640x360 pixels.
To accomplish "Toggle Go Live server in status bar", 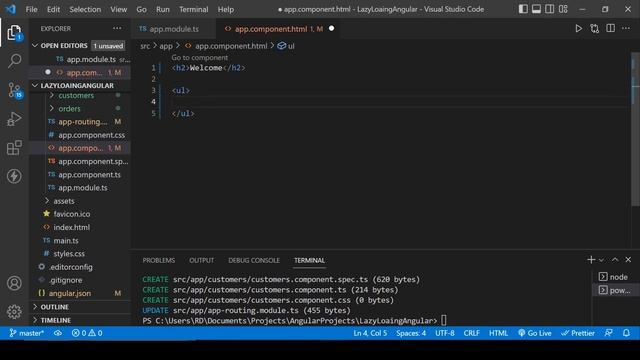I will [535, 333].
